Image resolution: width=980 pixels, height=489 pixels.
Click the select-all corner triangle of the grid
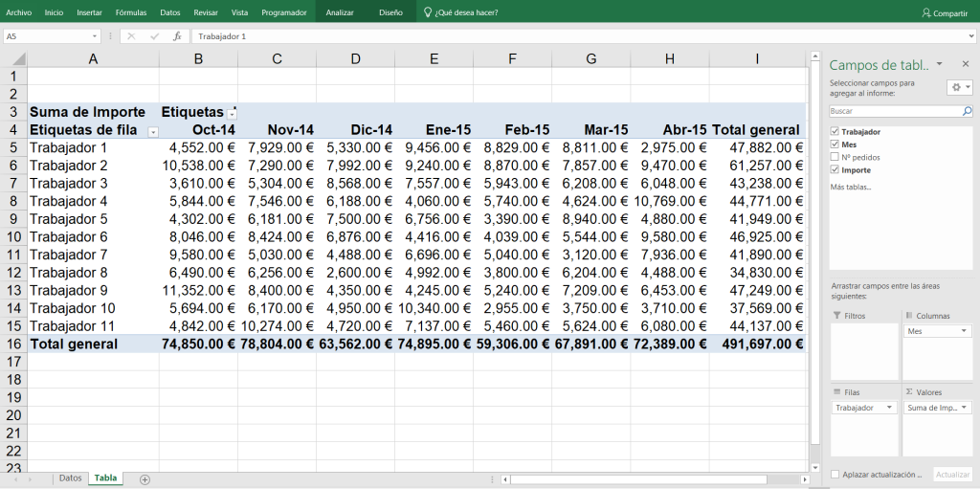point(13,58)
